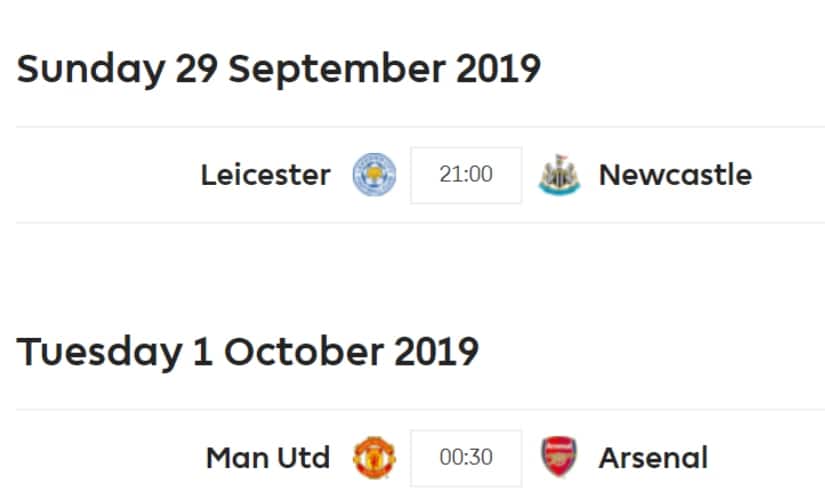Screen dimensions: 825x500
Task: Open the Arsenal team name link
Action: 653,458
